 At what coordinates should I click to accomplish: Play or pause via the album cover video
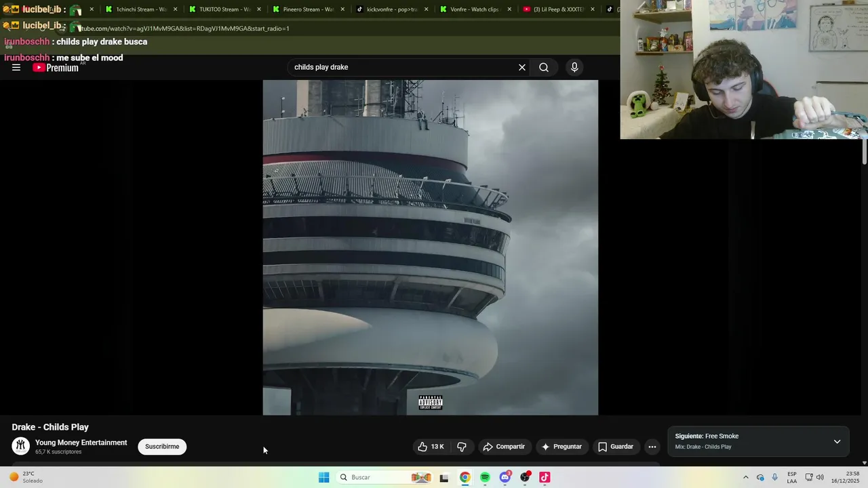point(431,247)
